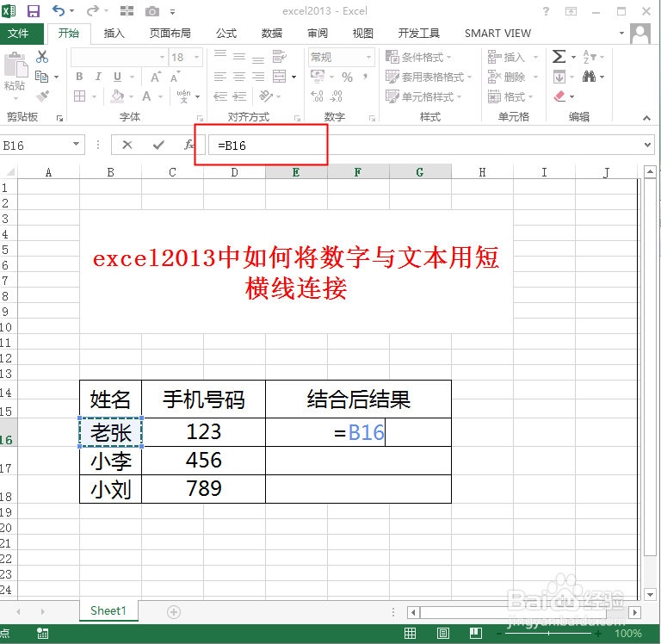The height and width of the screenshot is (644, 661).
Task: Click the Cut scissors icon
Action: coord(42,57)
